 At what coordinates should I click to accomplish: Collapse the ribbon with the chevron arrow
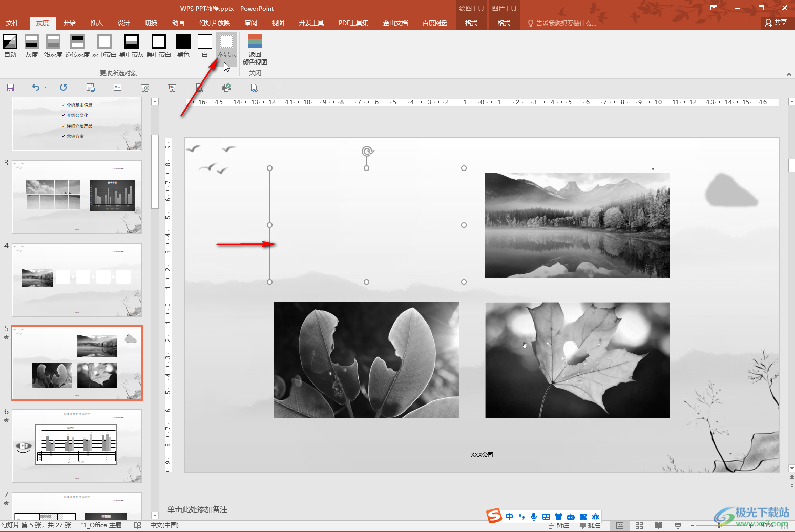pos(789,74)
